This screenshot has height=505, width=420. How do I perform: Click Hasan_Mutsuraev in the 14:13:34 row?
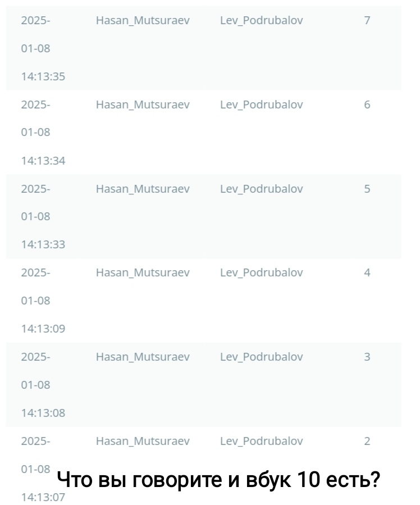click(143, 104)
